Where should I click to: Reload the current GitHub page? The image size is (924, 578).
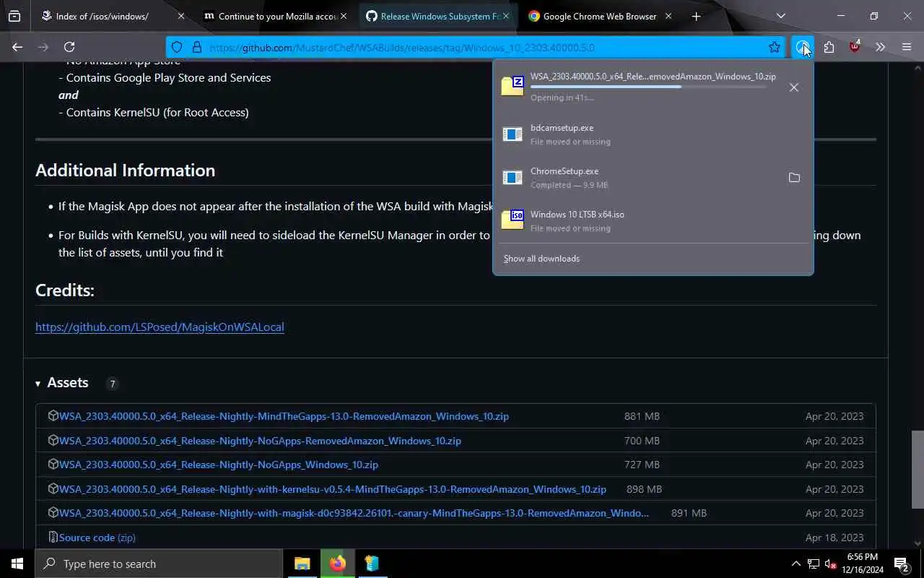69,47
